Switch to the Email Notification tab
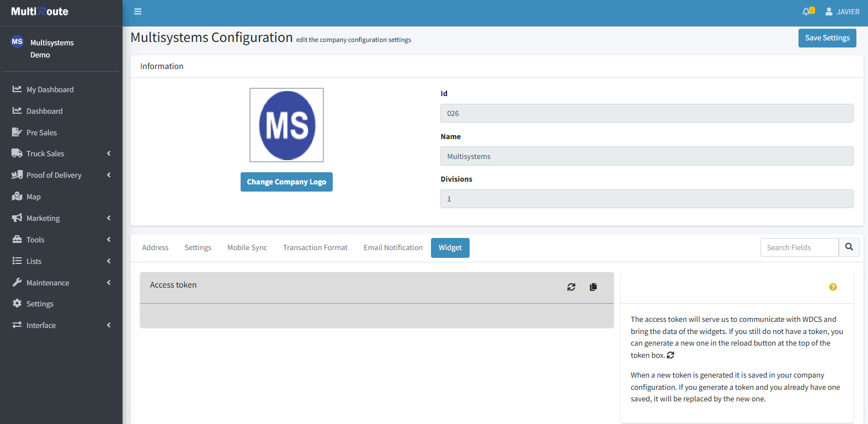This screenshot has width=868, height=424. pos(393,248)
